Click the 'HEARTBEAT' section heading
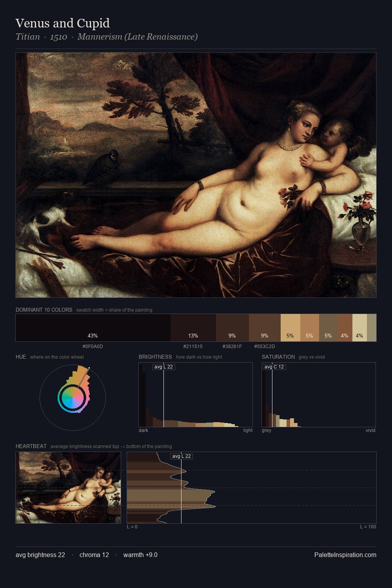 [31, 446]
